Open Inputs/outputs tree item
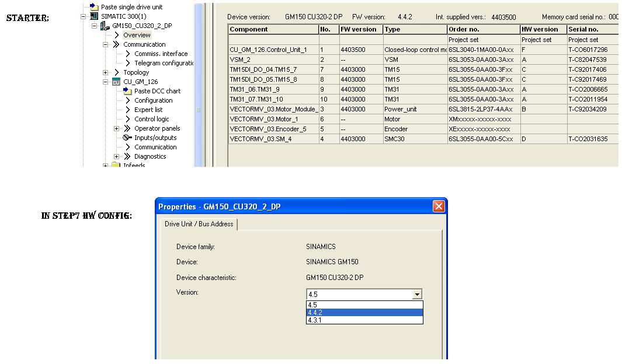 pos(155,138)
